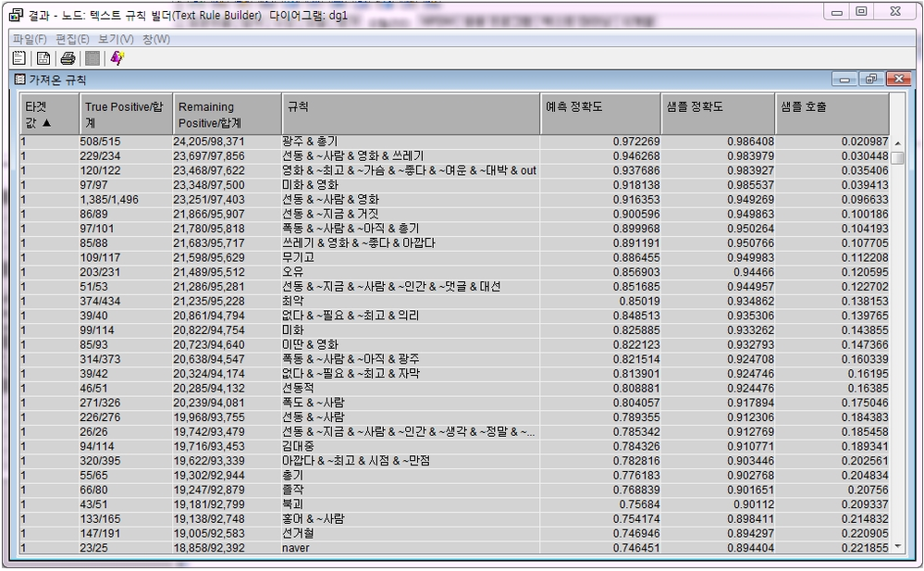Screen dimensions: 924x571
Task: Click the results window title bar icon
Action: (x=17, y=14)
